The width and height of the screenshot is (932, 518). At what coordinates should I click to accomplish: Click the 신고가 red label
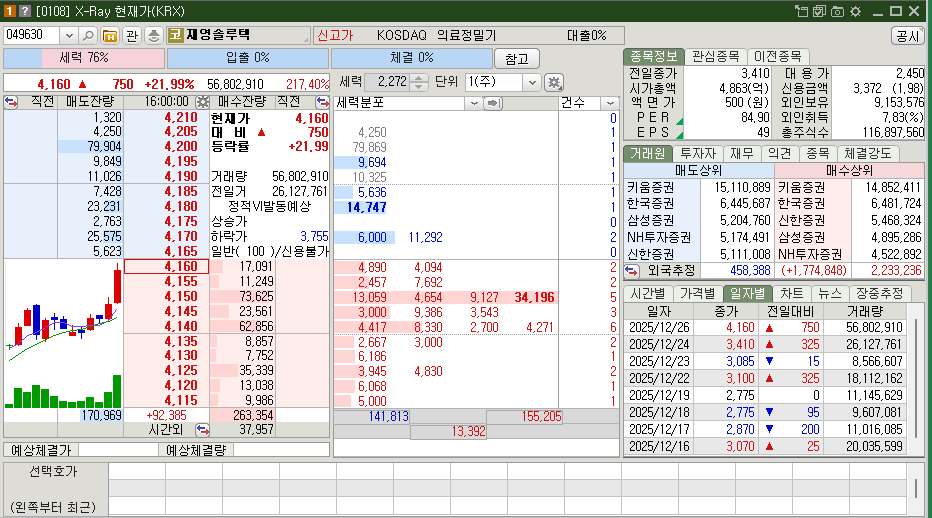[x=335, y=36]
